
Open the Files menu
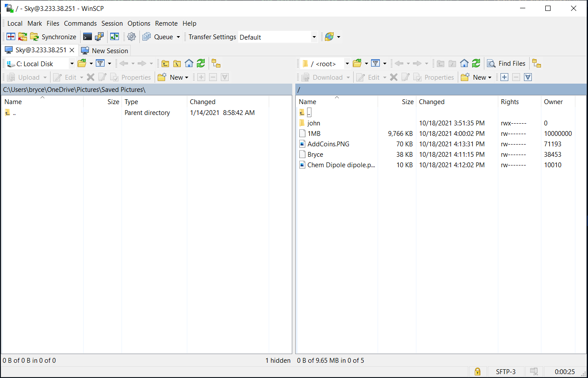[x=53, y=24]
